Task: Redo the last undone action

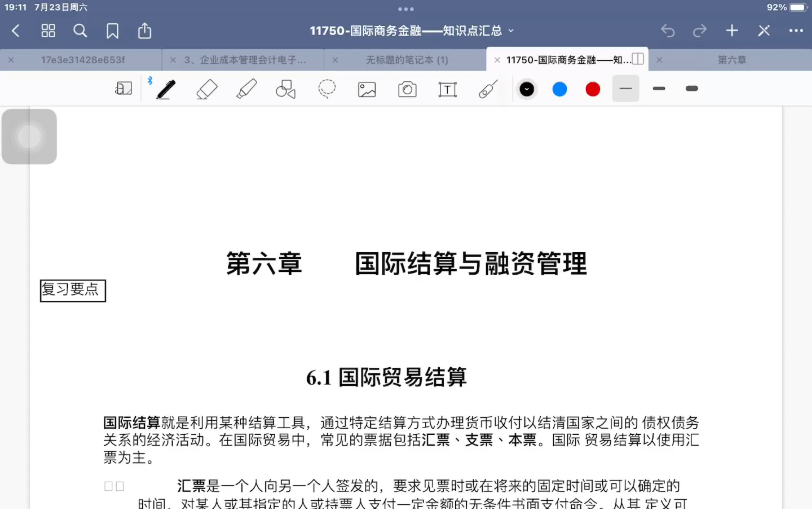Action: [x=700, y=31]
